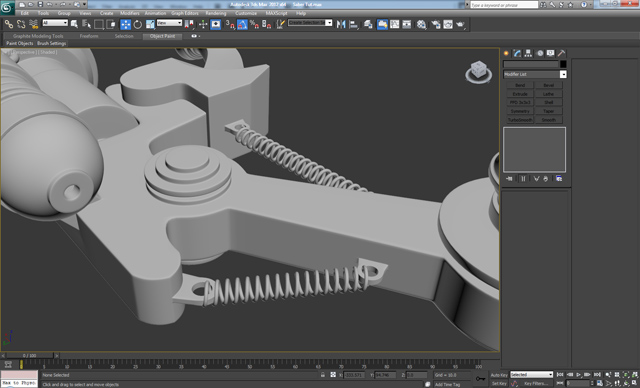Open the Select by Name dialog icon
The image size is (640, 388).
click(x=86, y=24)
